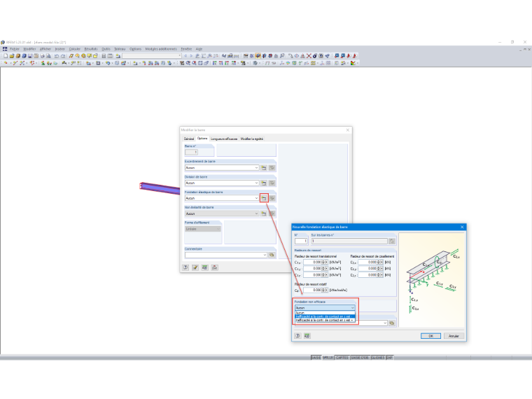Select Aucun in Fondation non efficace list
532x399 pixels.
[x=325, y=313]
